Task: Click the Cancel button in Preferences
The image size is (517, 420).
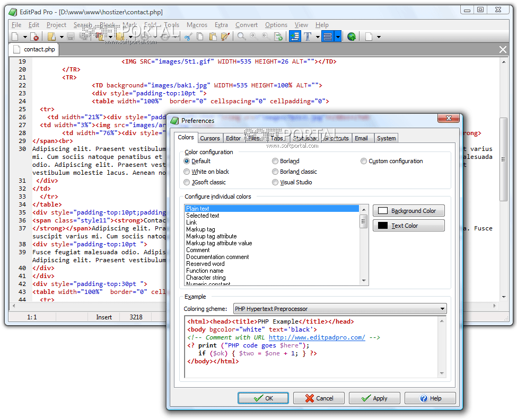Action: tap(319, 398)
